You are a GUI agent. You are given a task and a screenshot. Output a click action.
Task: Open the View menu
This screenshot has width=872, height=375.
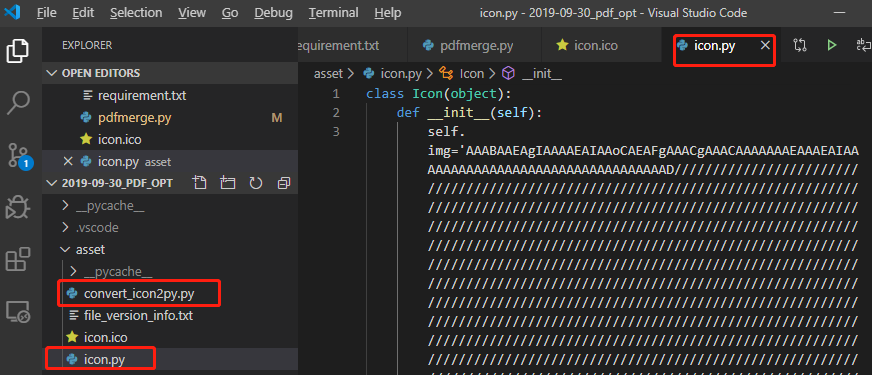[x=192, y=13]
